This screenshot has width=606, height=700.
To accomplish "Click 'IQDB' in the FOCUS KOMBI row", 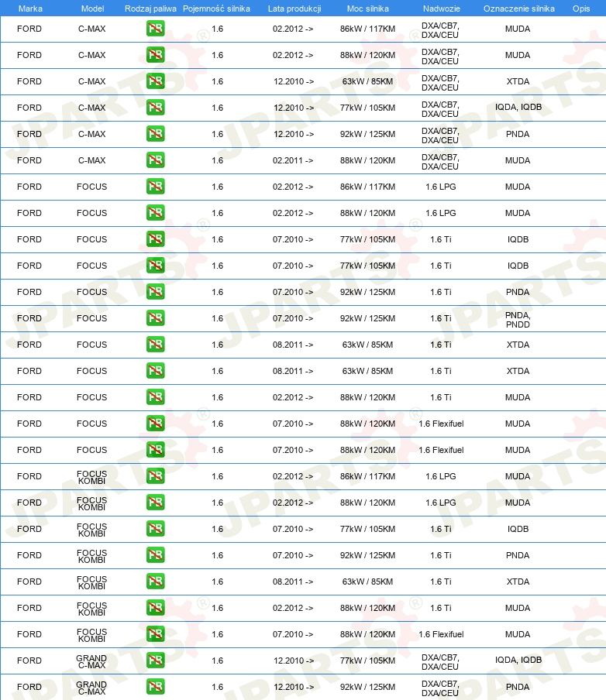I will [518, 529].
